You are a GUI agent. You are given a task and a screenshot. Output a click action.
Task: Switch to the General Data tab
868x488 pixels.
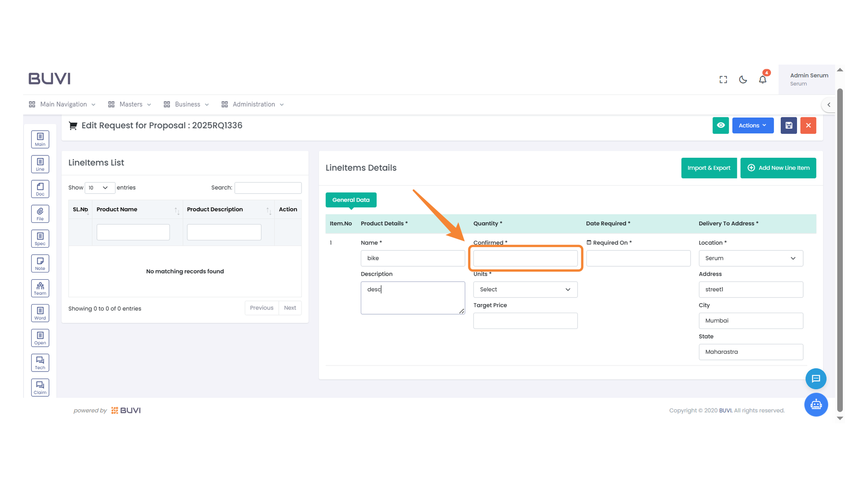351,200
